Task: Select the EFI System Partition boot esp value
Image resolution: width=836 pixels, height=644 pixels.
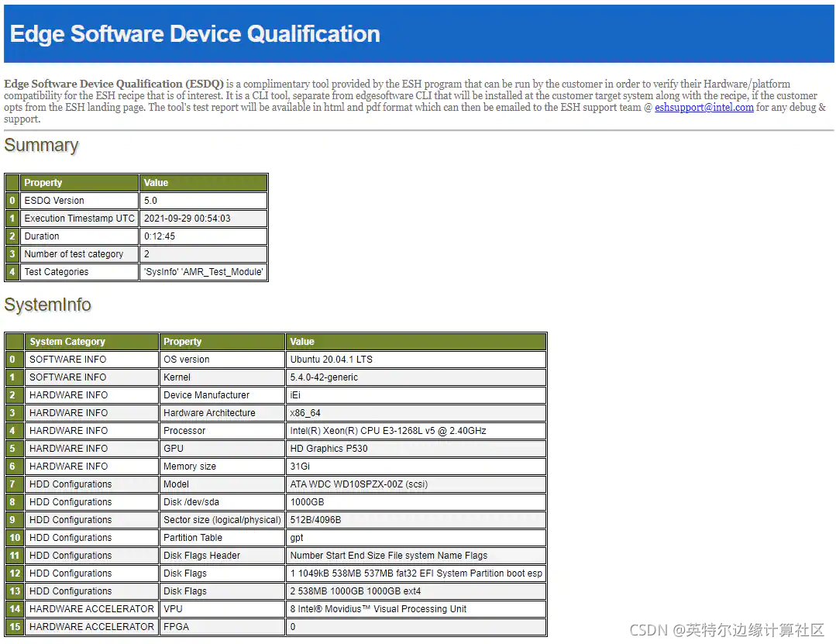Action: click(416, 573)
